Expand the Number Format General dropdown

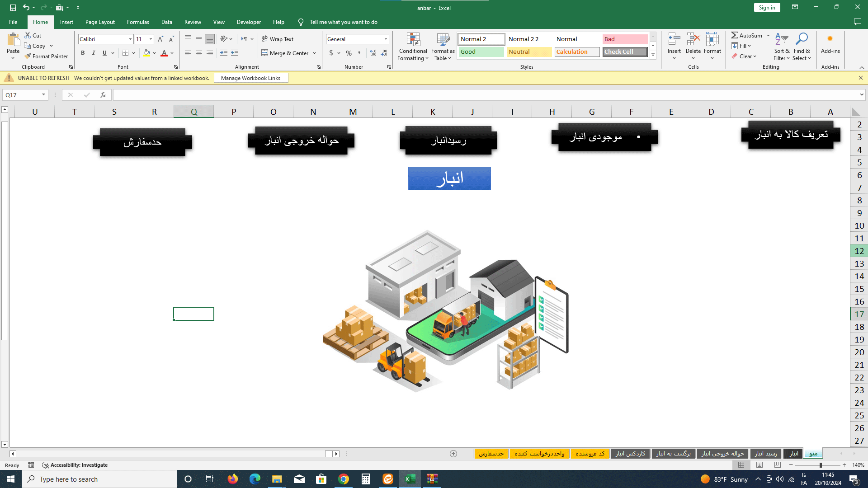click(386, 39)
